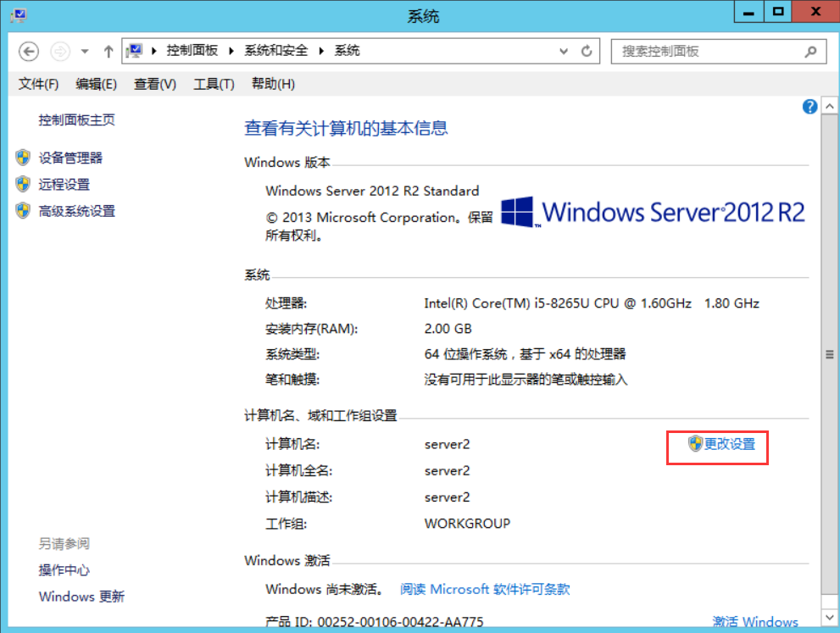The image size is (840, 633).
Task: Minimize the 系统 window
Action: [x=748, y=12]
